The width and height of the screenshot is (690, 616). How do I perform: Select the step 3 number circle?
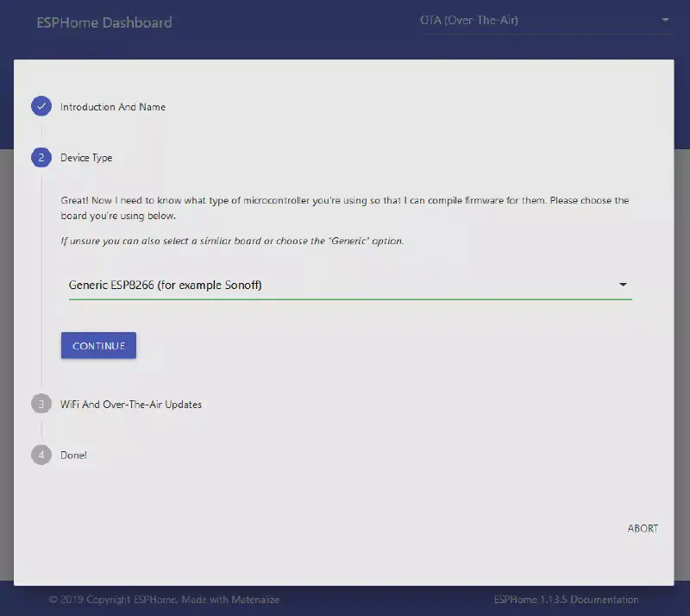pyautogui.click(x=41, y=404)
